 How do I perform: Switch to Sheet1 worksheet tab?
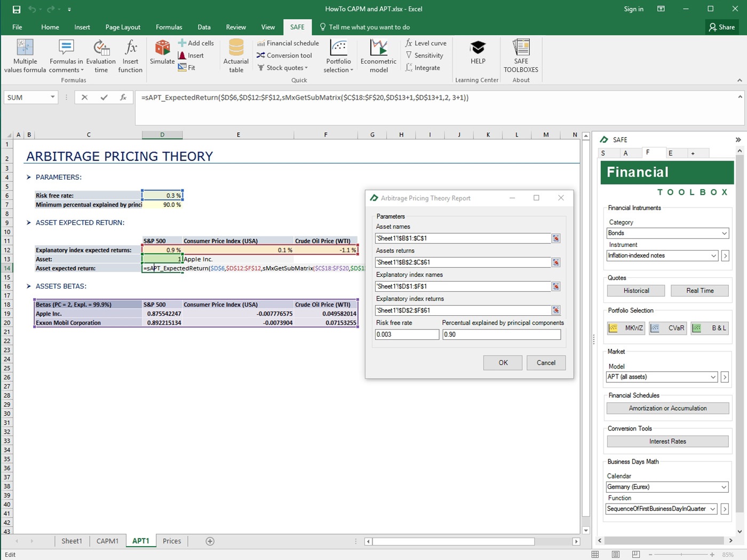pos(71,541)
